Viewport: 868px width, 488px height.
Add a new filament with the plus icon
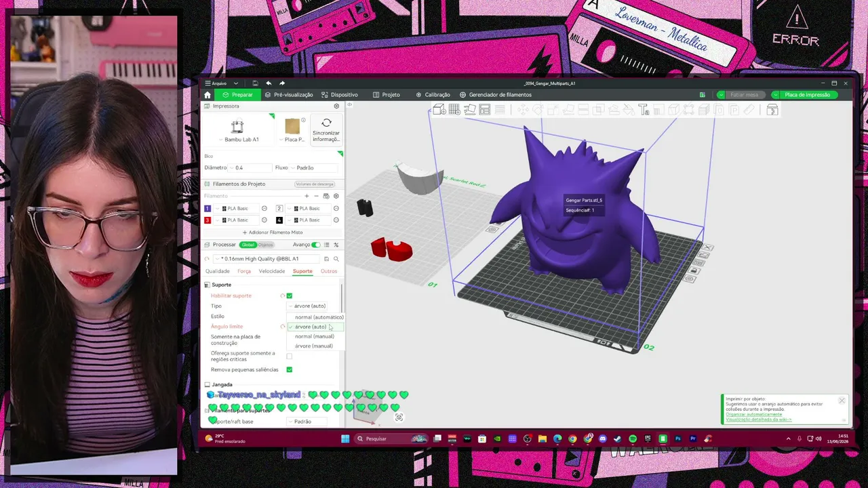pos(307,196)
